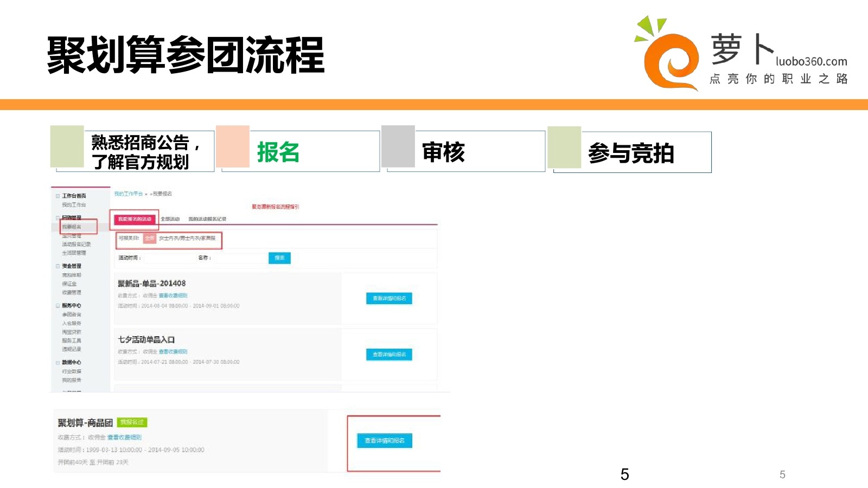Click 查看详情和报名 for 七夕活动单品入口

[390, 355]
